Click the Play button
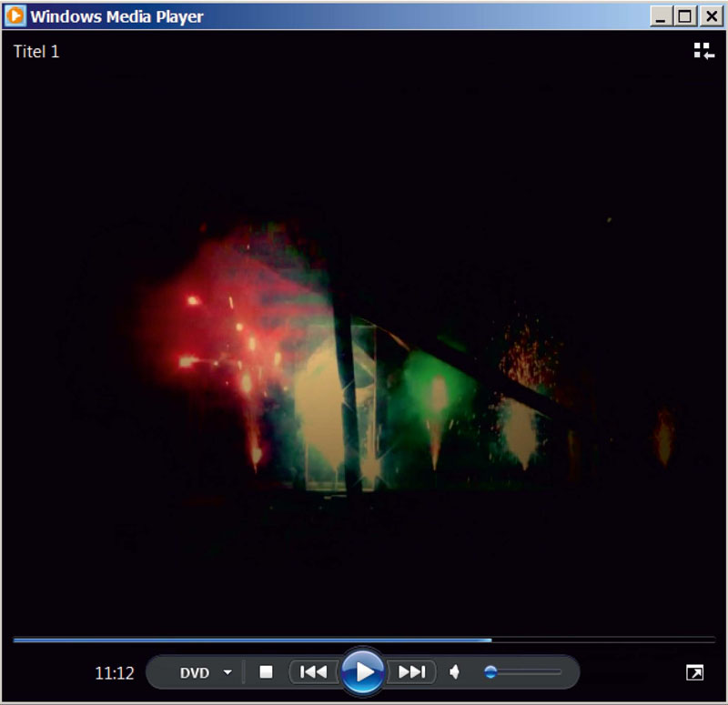 coord(363,671)
